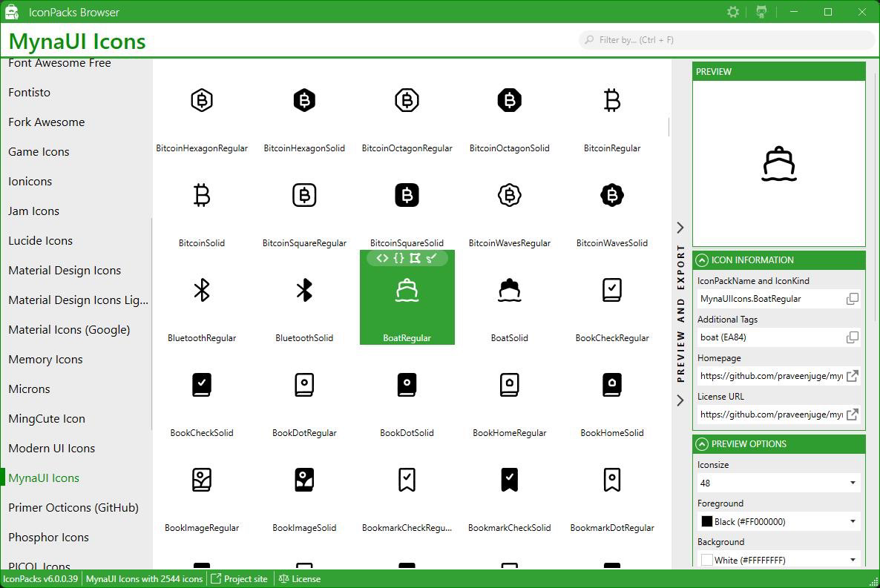The image size is (880, 588).
Task: Click the MynaUIIcons.BoatRegular text field
Action: (770, 299)
